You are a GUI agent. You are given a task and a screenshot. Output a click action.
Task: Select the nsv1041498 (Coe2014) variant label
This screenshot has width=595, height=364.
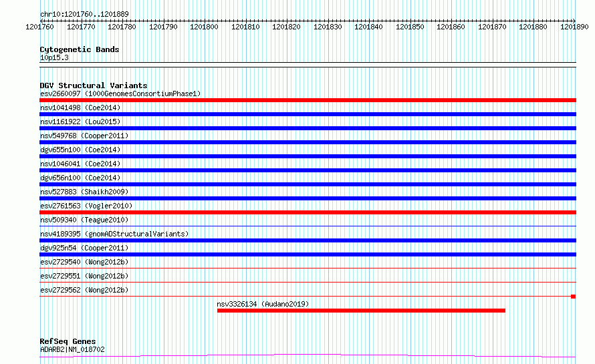pyautogui.click(x=80, y=108)
